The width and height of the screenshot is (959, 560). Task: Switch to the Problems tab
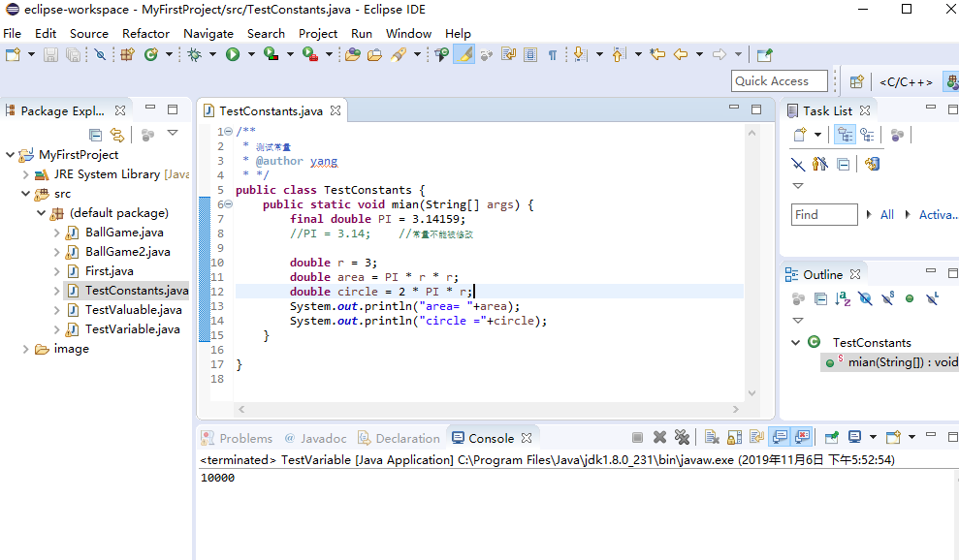[237, 438]
